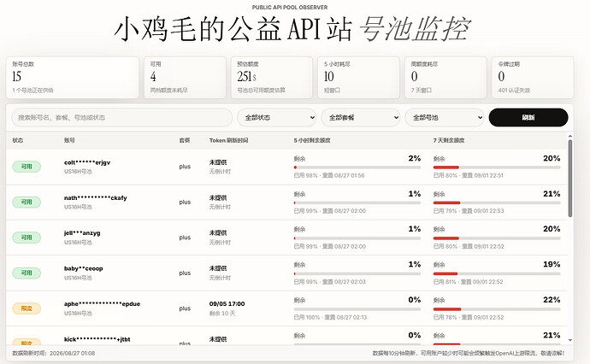Click the orange 限流 badge for aphe*************epdue
The height and width of the screenshot is (364, 590).
tap(27, 308)
